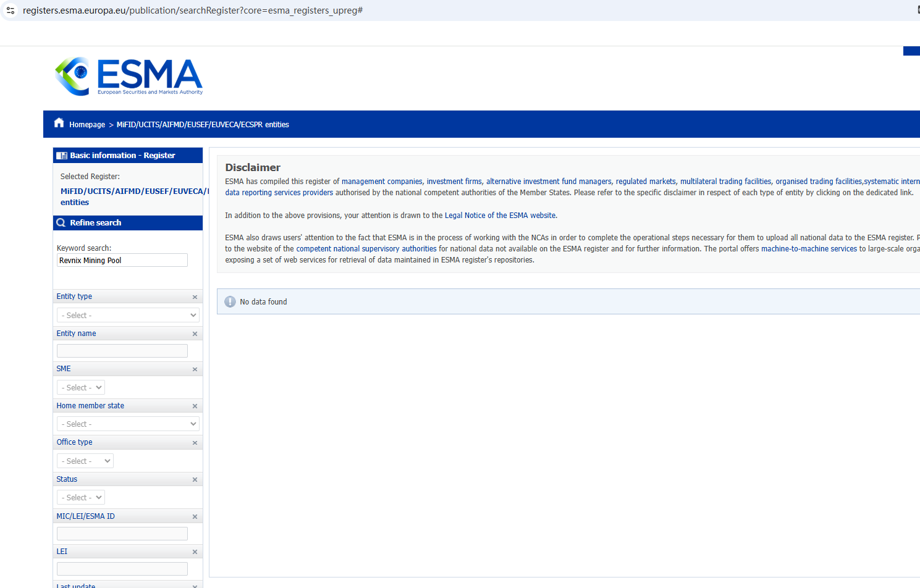
Task: Click the Keyword search: label
Action: click(x=84, y=248)
